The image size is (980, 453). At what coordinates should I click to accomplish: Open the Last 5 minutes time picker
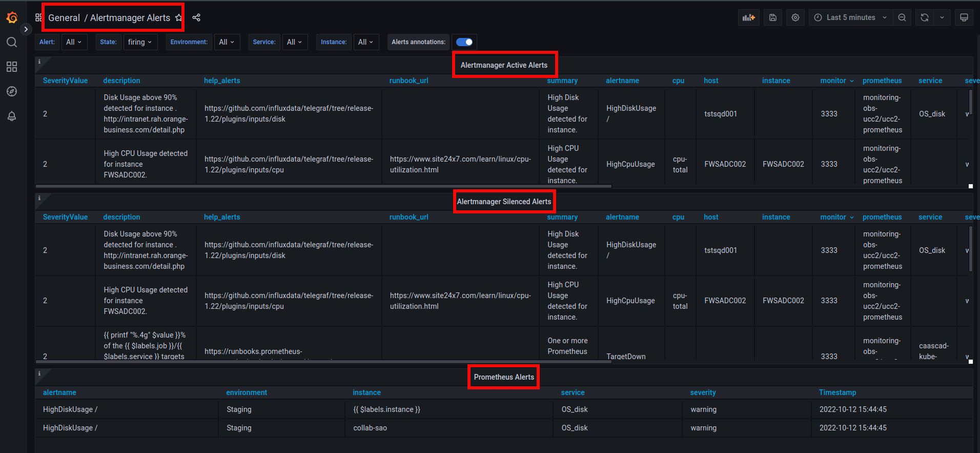point(851,17)
